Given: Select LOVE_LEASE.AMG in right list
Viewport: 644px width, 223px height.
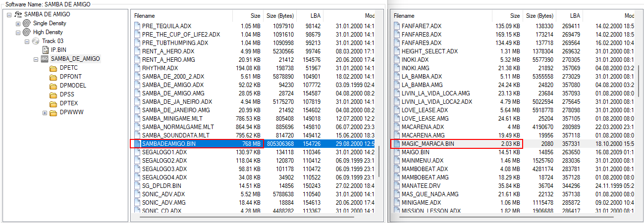Looking at the screenshot, I should pos(515,118).
